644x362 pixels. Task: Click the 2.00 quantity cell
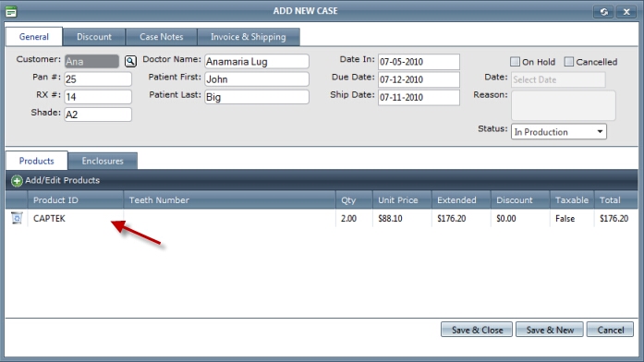coord(354,218)
